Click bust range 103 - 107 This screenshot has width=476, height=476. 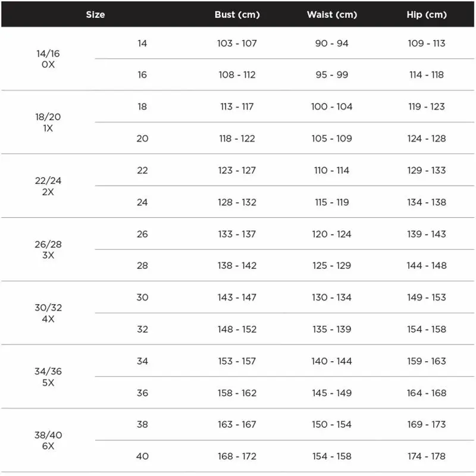click(x=237, y=43)
